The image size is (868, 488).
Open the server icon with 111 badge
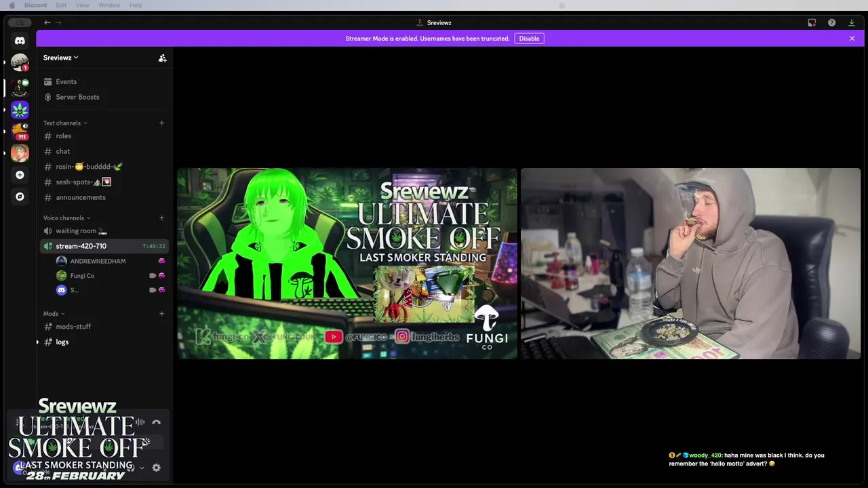(x=20, y=131)
